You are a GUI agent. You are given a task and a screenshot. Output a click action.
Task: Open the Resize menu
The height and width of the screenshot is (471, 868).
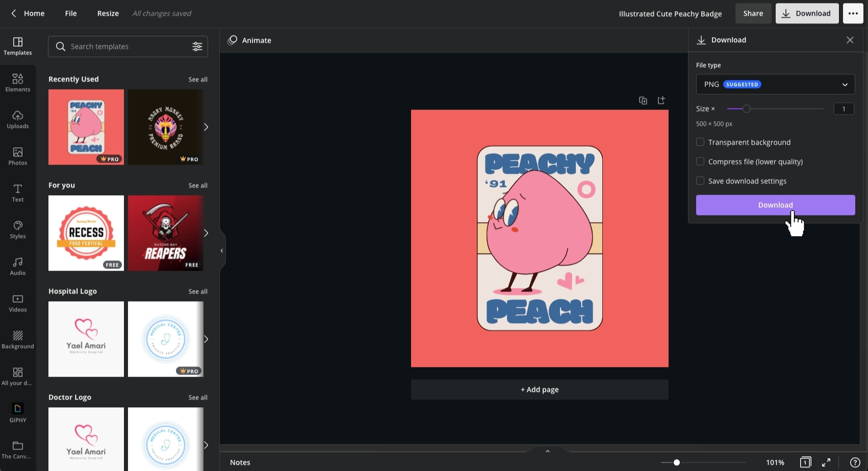(x=108, y=13)
